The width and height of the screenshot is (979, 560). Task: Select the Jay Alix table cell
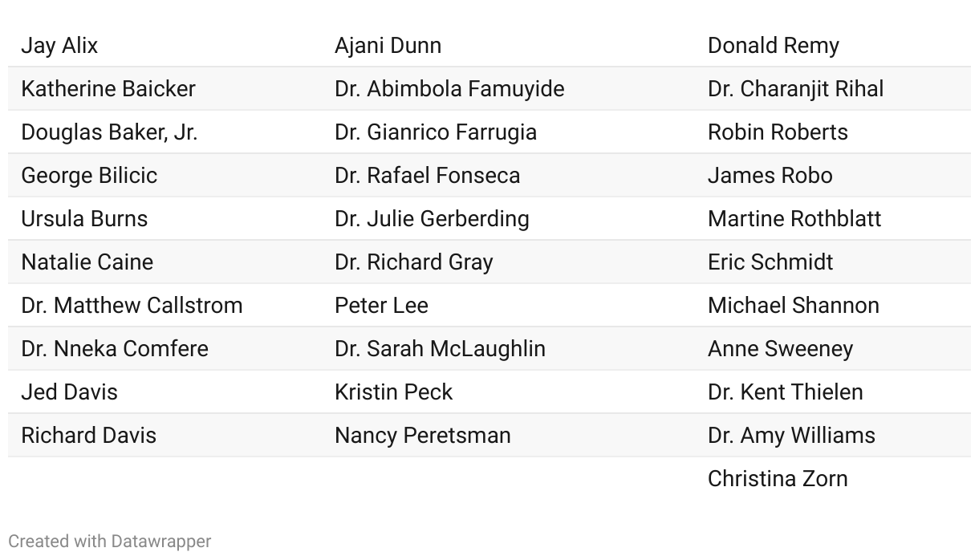59,46
